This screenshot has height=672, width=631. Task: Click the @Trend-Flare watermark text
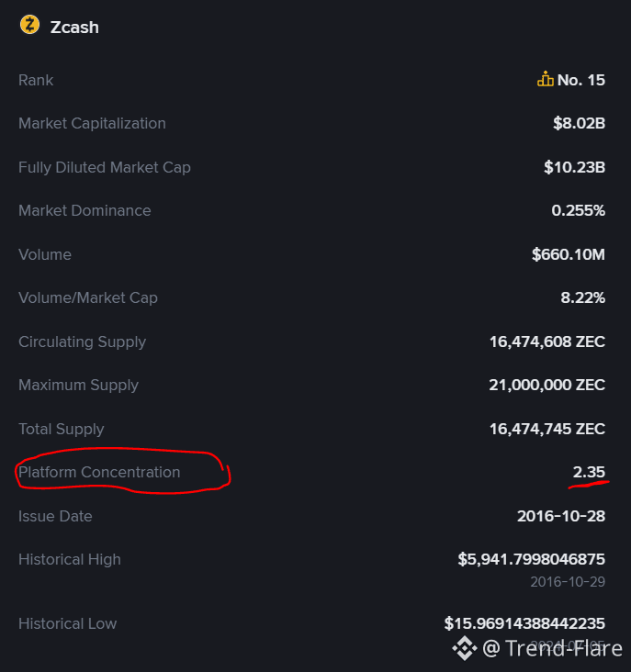point(551,649)
